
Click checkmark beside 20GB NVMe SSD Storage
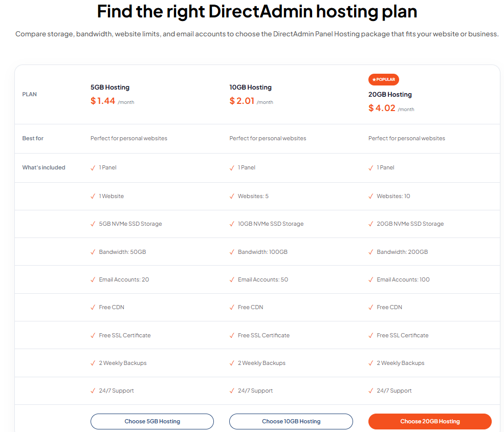[x=370, y=224]
